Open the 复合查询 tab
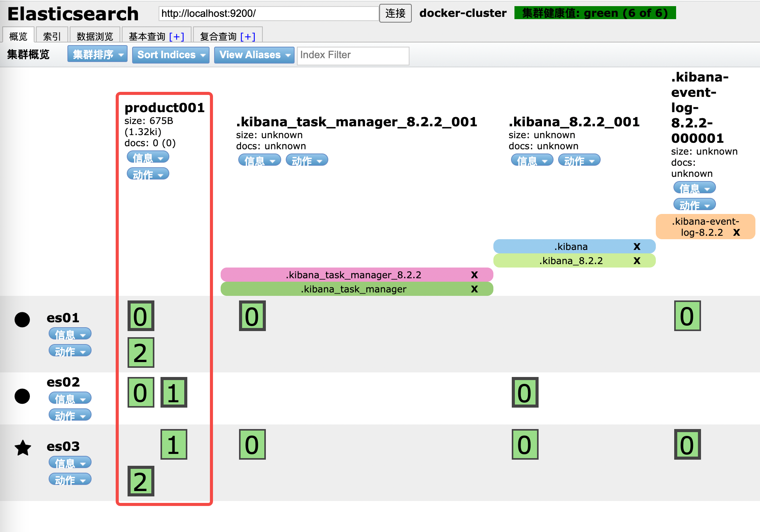760x532 pixels. click(218, 35)
